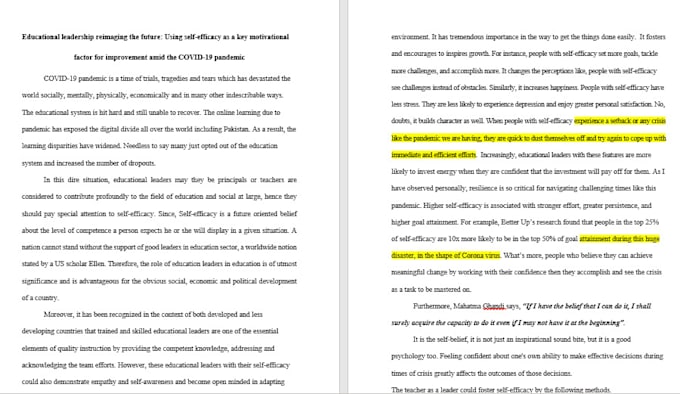Click the line "system and increased the number of dropouts."
The image size is (680, 394).
click(x=88, y=163)
